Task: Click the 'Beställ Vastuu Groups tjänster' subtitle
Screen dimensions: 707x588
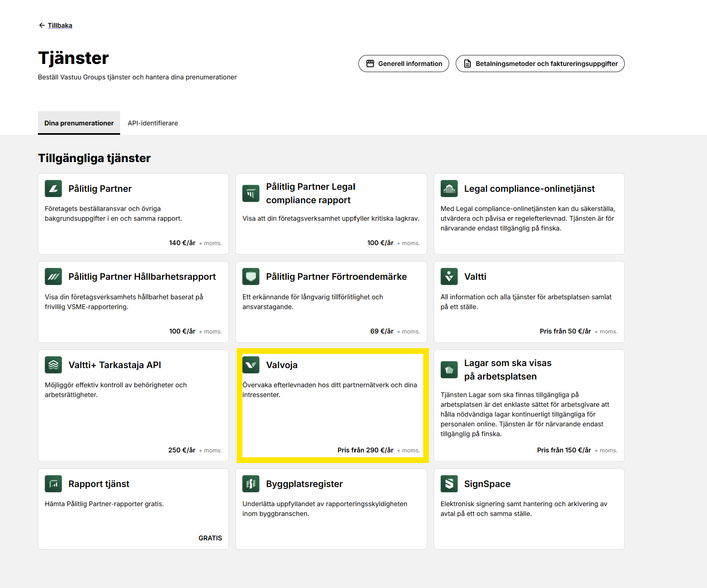Action: (x=137, y=77)
